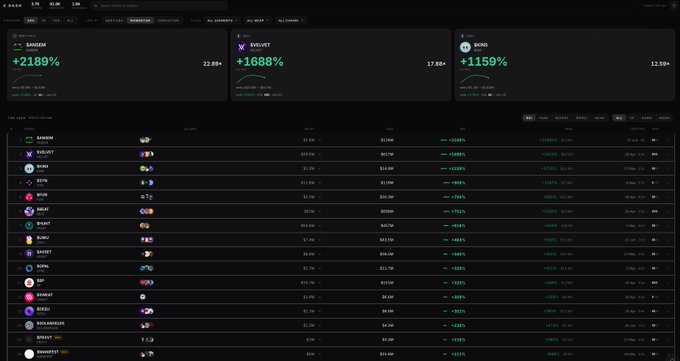Open the menu icon at top right corner
The width and height of the screenshot is (680, 361).
pyautogui.click(x=674, y=6)
